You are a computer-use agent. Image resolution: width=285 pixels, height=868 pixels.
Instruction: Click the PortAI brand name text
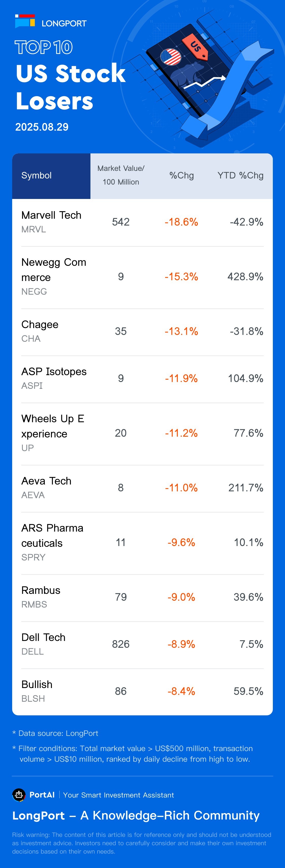click(42, 795)
